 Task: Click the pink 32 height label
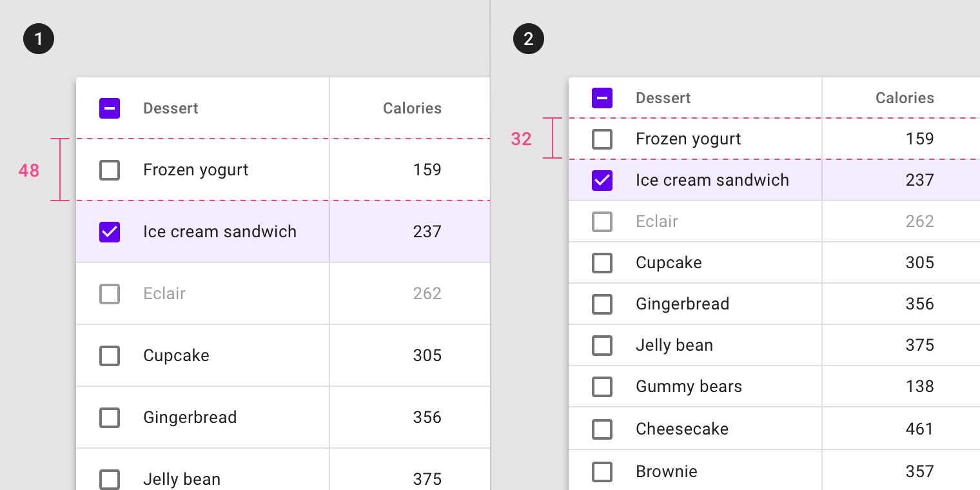[x=522, y=139]
